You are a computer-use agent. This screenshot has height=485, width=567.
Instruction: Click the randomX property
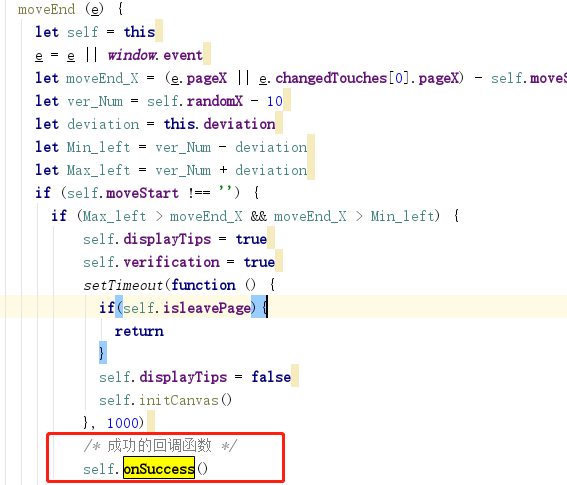coord(215,101)
